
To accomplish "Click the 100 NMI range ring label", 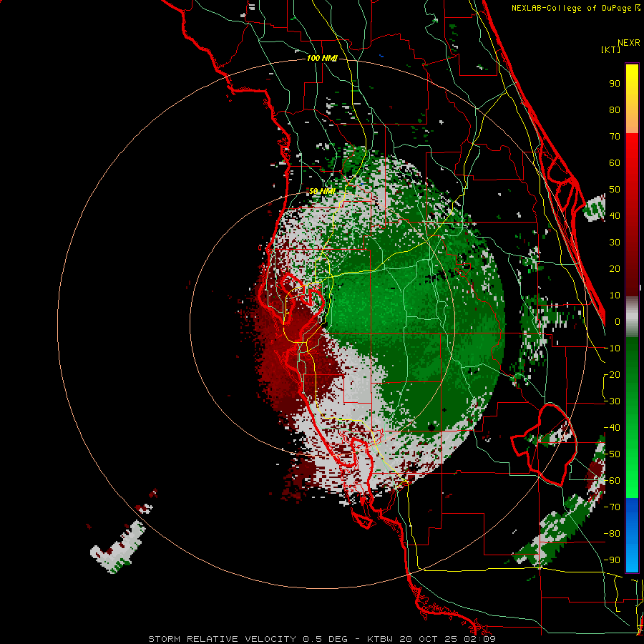I will pyautogui.click(x=322, y=59).
